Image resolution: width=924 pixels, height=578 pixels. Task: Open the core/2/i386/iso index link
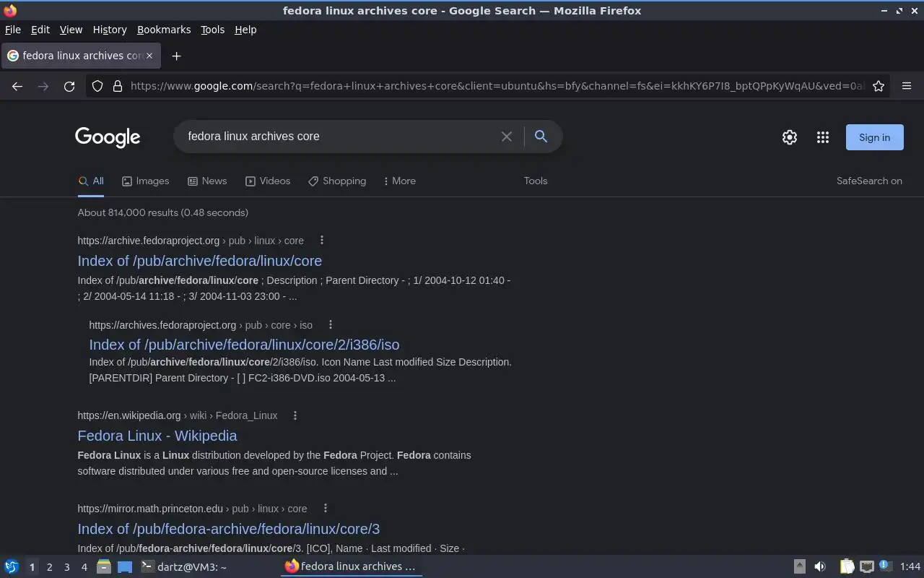point(244,345)
